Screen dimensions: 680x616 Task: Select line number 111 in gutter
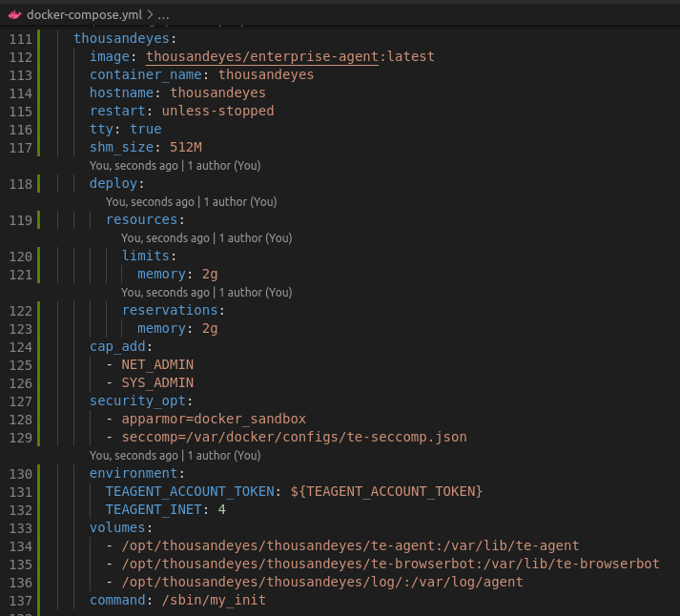coord(21,38)
